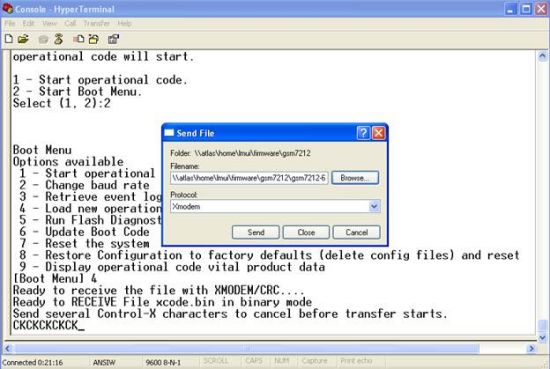Click the "Folder: \\atlas\home\lmu\firmware\gsm7212" text
The image size is (550, 369).
pos(240,153)
